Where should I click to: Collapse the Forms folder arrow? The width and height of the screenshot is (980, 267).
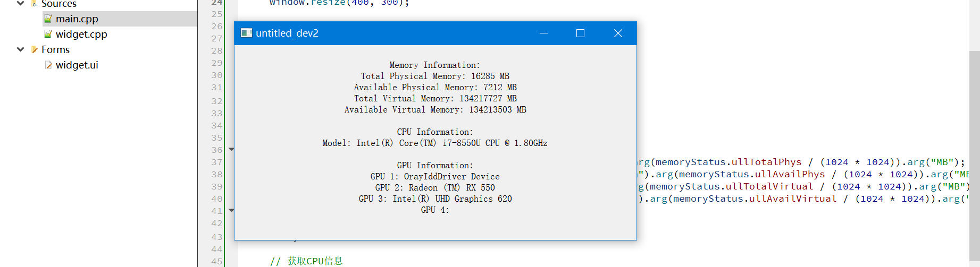(20, 49)
